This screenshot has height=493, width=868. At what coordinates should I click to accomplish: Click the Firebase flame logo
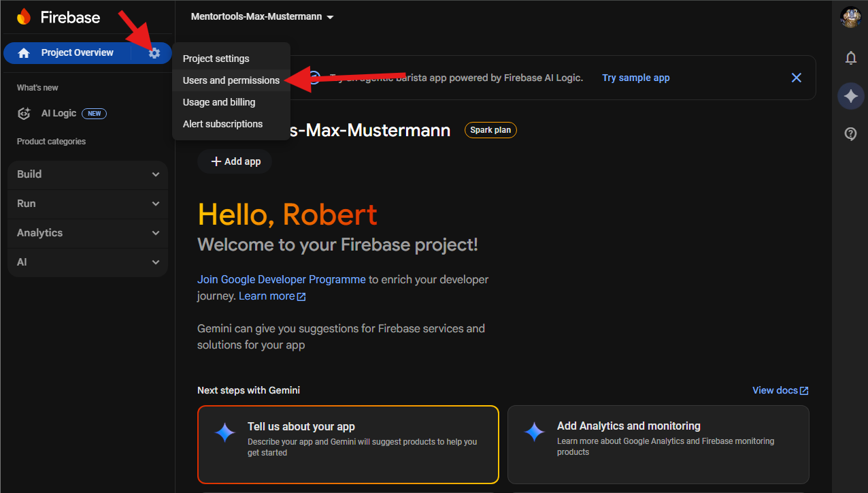tap(24, 17)
